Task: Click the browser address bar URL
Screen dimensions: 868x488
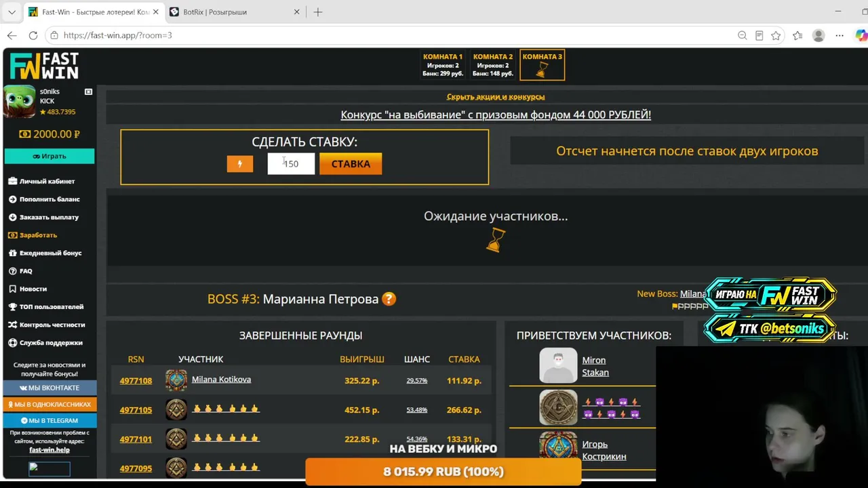Action: tap(117, 35)
